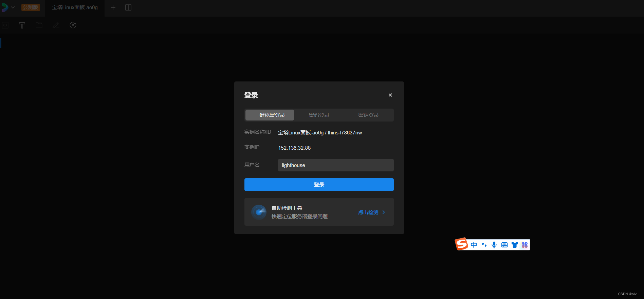
Task: Switch to 密钥登录 tab
Action: [x=369, y=115]
